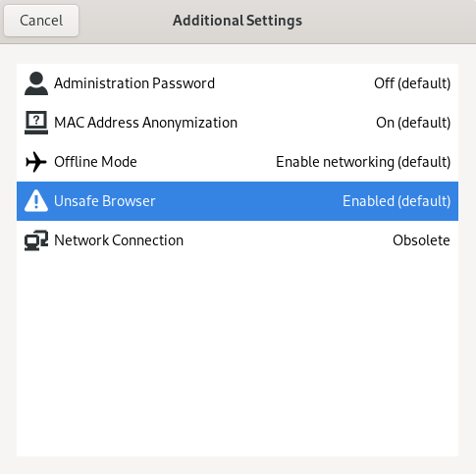Click the Network Connection computers icon
Screen dimensions: 476x474
[36, 240]
